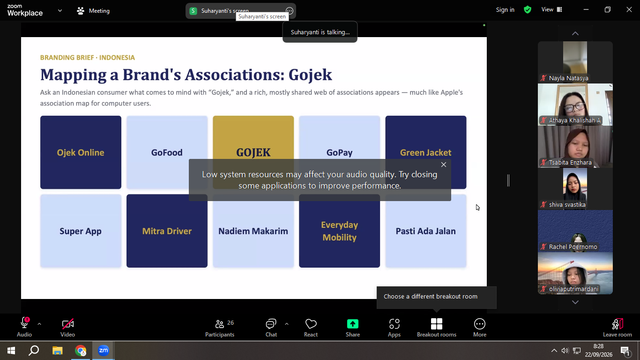The height and width of the screenshot is (360, 640).
Task: Expand the audio options caret
Action: click(x=39, y=324)
